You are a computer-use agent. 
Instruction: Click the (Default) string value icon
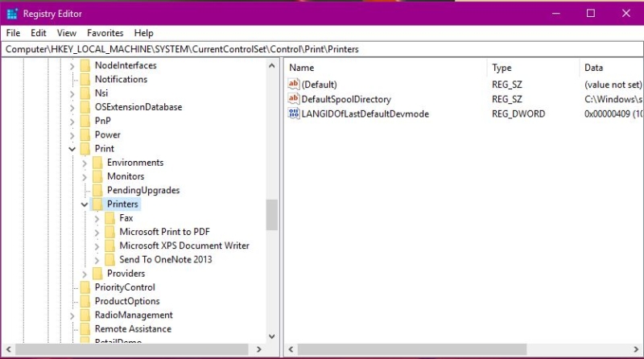pyautogui.click(x=293, y=84)
